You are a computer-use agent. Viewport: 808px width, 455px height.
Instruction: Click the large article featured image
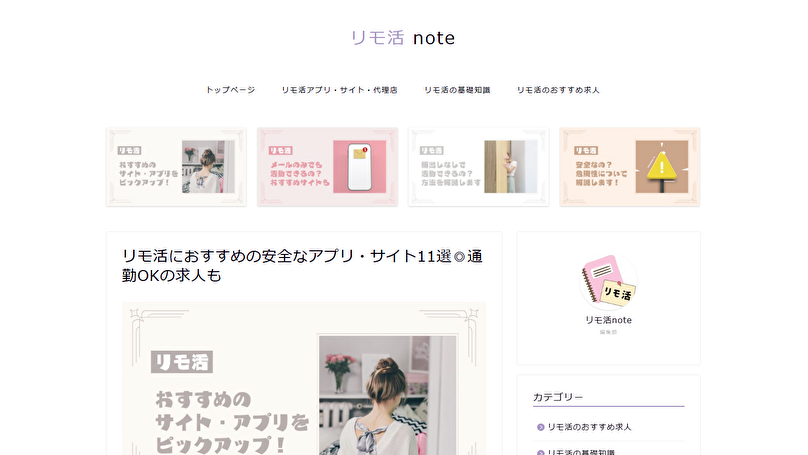coord(304,379)
